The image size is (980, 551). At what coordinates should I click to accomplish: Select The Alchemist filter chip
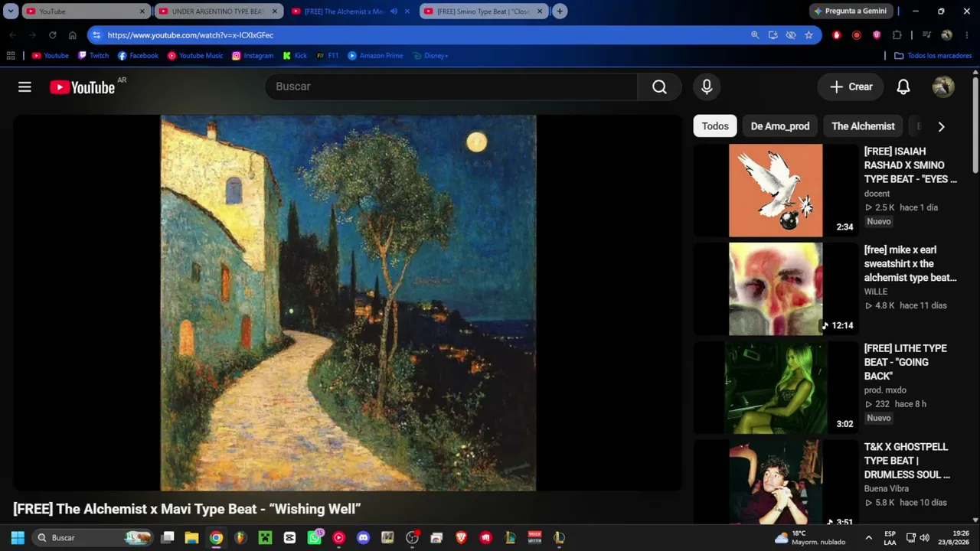point(863,126)
